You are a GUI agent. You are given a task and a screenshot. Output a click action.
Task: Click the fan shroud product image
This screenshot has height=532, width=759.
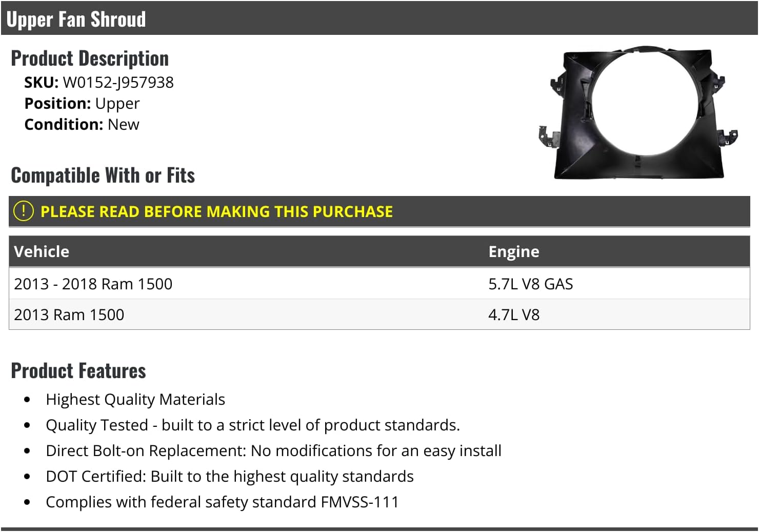point(638,113)
